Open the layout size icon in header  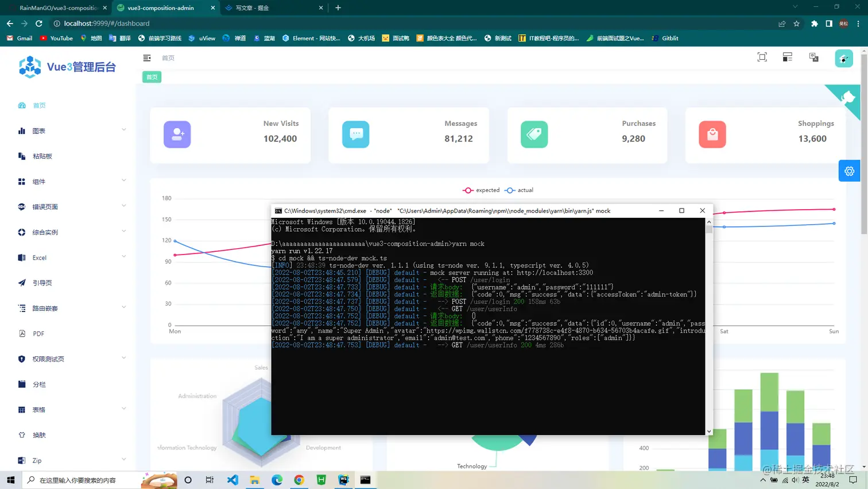coord(787,57)
